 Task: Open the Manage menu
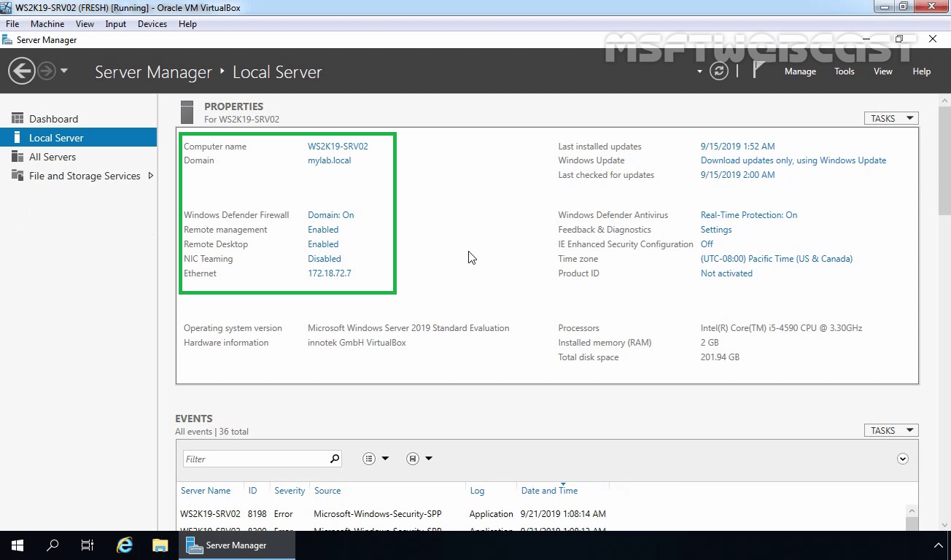pyautogui.click(x=800, y=71)
